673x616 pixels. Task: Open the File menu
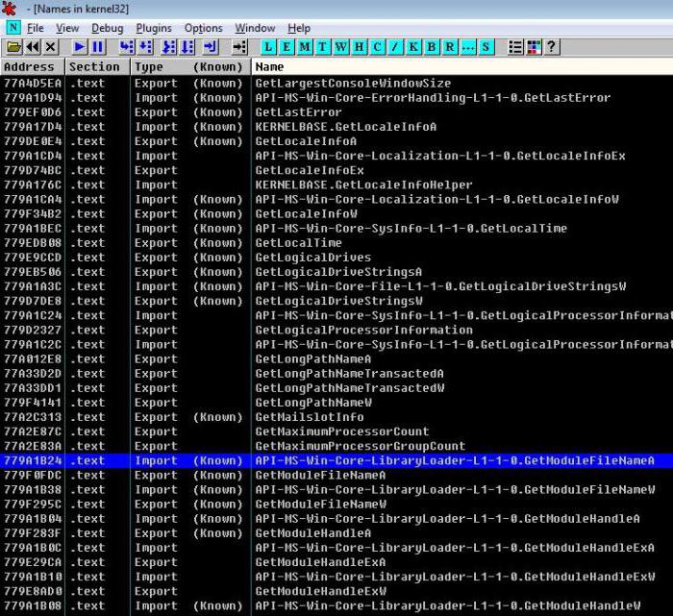tap(36, 28)
